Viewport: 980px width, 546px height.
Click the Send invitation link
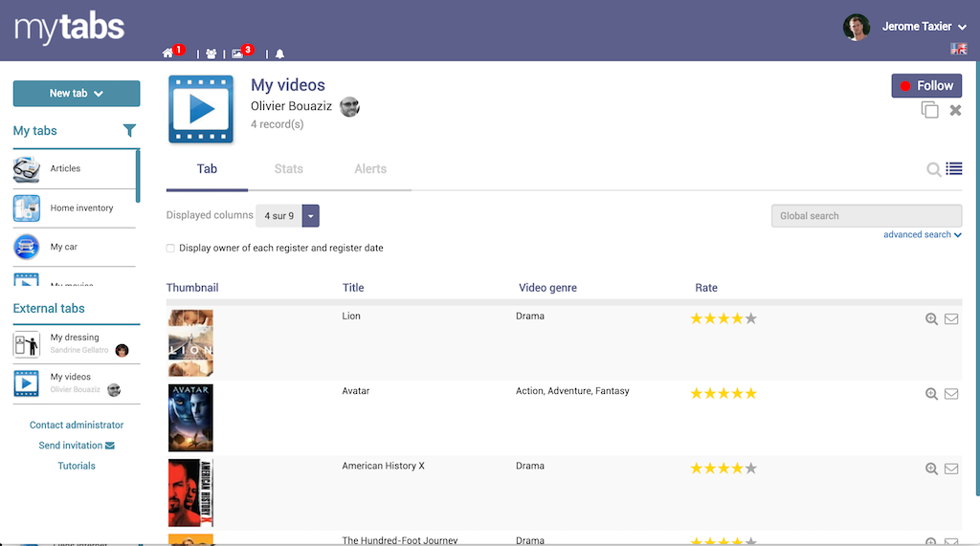click(x=77, y=446)
